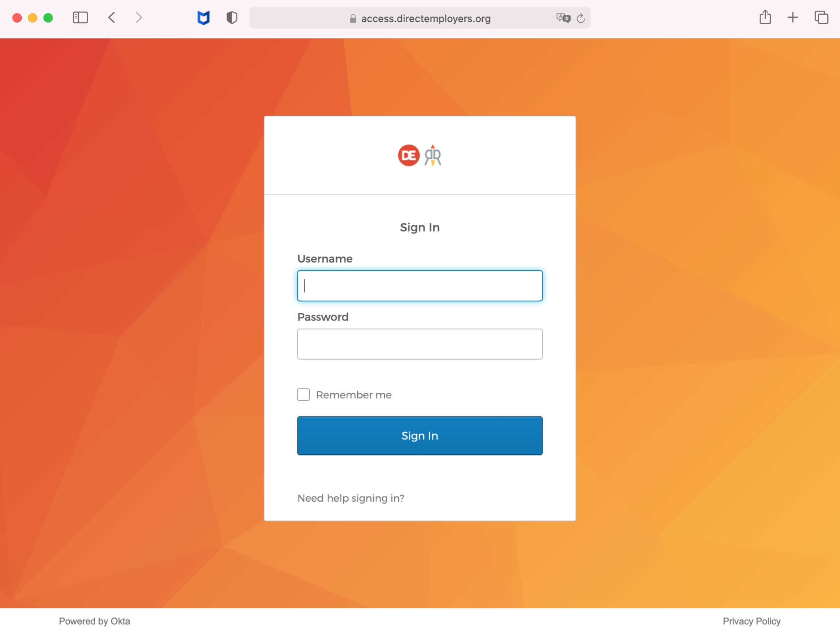Click Need help signing in link
This screenshot has width=840, height=633.
click(x=350, y=498)
